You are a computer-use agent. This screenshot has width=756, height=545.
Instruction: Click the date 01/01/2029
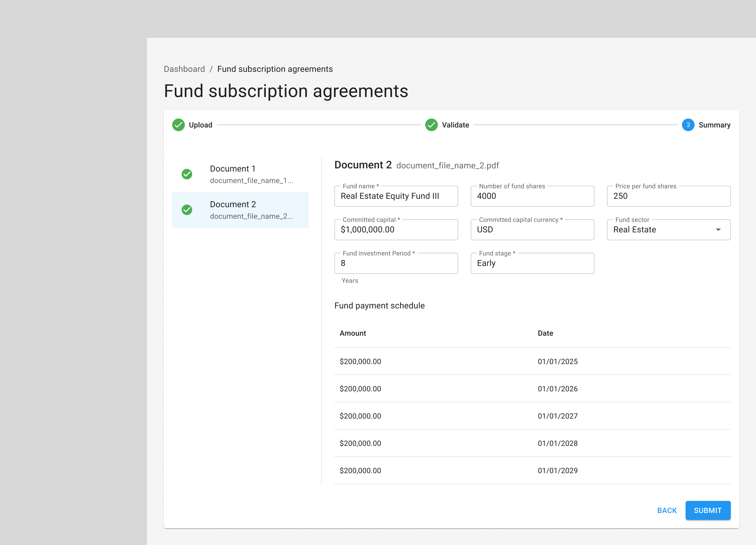tap(558, 471)
